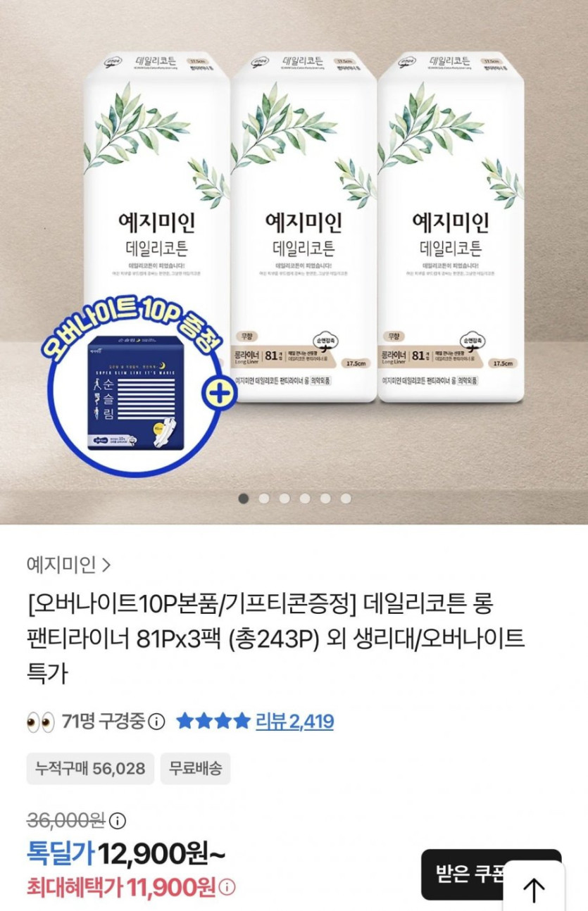Open the info icon beside 71명 구경중
This screenshot has height=911, width=588.
(158, 722)
